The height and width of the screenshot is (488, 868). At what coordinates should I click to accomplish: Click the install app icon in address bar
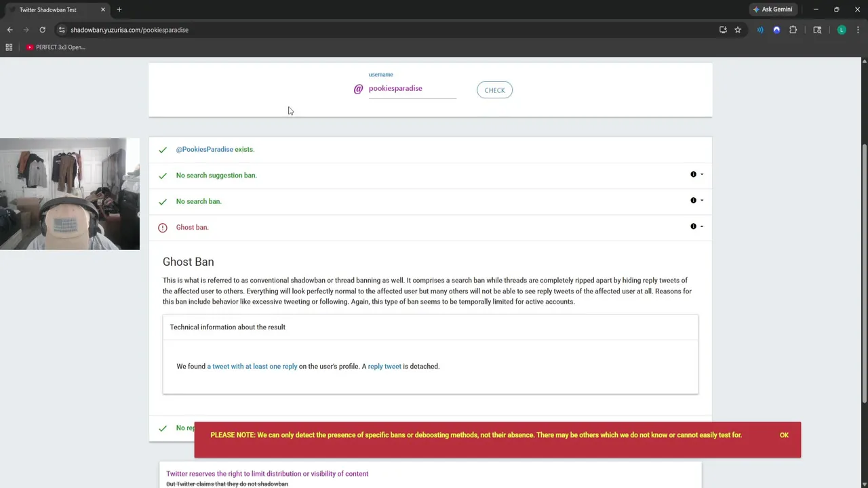[x=723, y=30]
